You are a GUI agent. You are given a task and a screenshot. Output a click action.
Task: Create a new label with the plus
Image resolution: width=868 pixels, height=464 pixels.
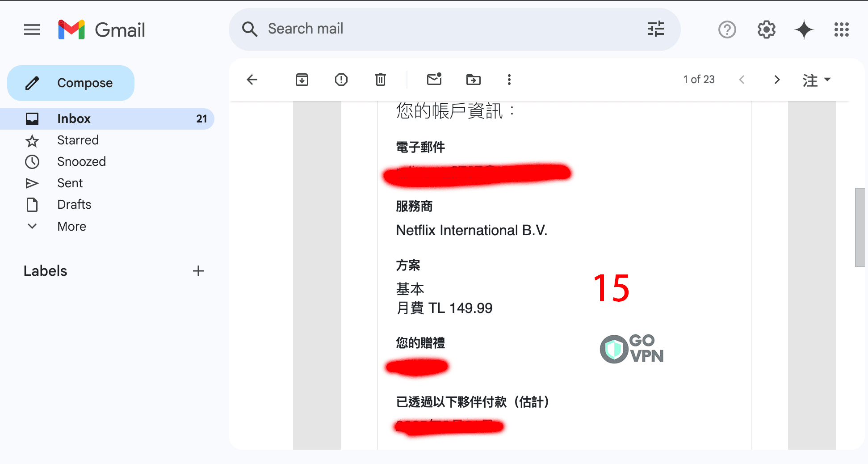tap(198, 271)
